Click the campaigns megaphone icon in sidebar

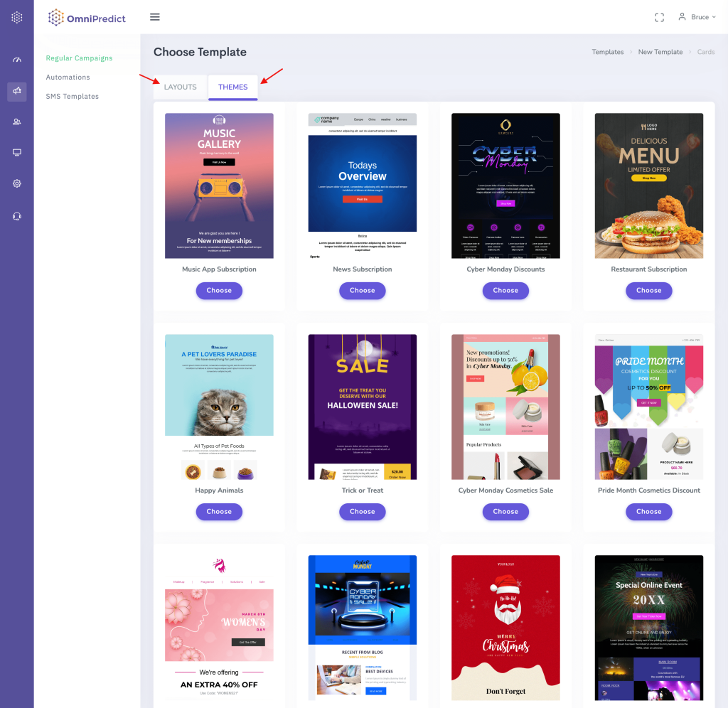pos(17,90)
